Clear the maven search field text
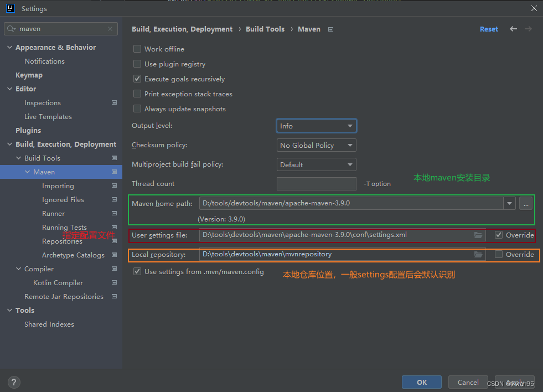 coord(110,29)
